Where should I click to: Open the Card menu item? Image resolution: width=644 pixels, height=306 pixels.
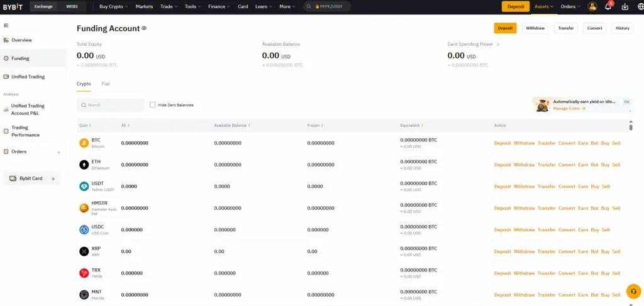[x=243, y=6]
